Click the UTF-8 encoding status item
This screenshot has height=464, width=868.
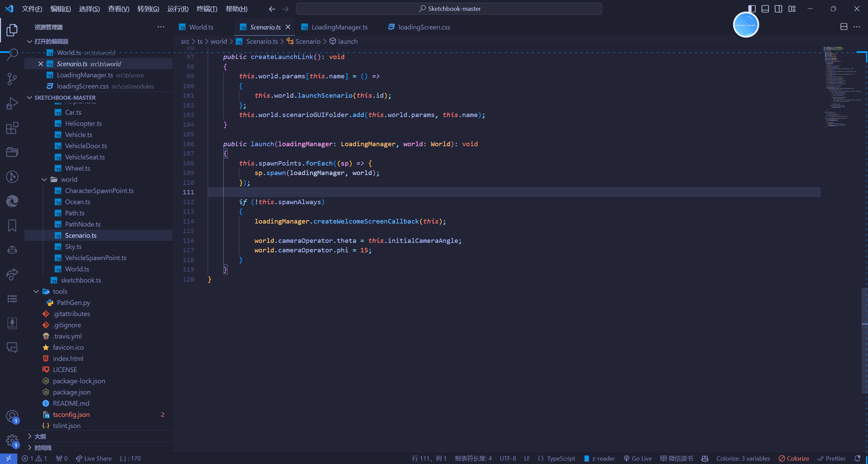[x=508, y=458]
